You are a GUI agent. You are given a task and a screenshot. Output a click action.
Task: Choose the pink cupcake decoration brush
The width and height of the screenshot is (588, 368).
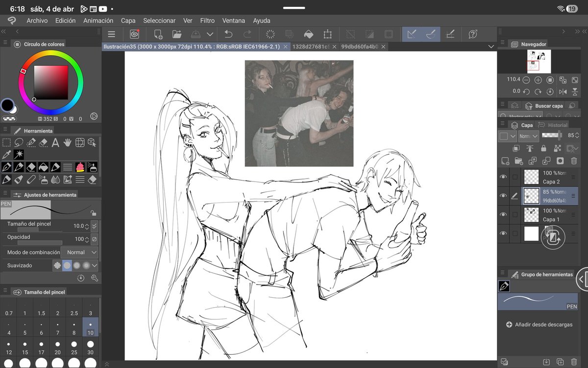click(80, 167)
